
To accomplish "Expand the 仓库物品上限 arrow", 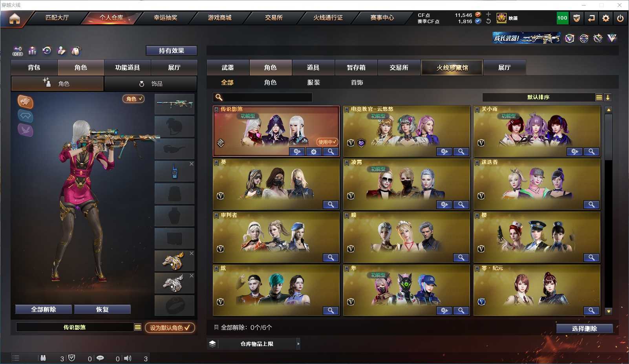I will pos(298,344).
